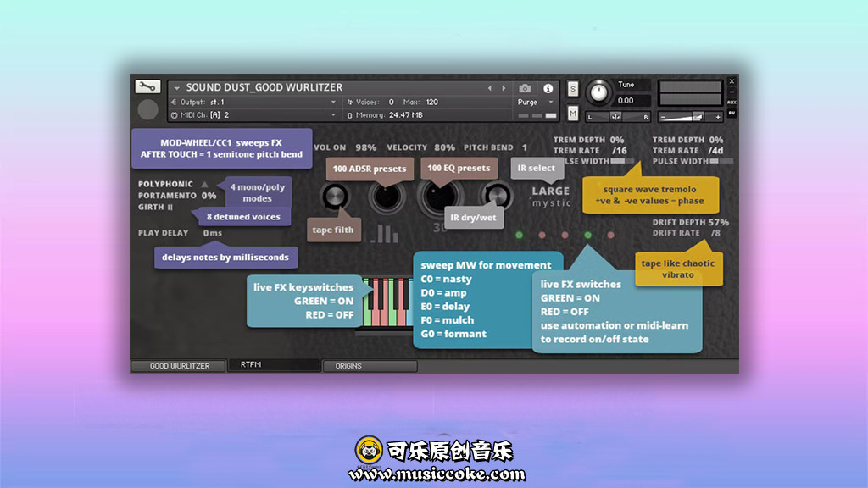The width and height of the screenshot is (868, 488).
Task: Expand the instrument name dropdown arrow
Action: coord(176,88)
